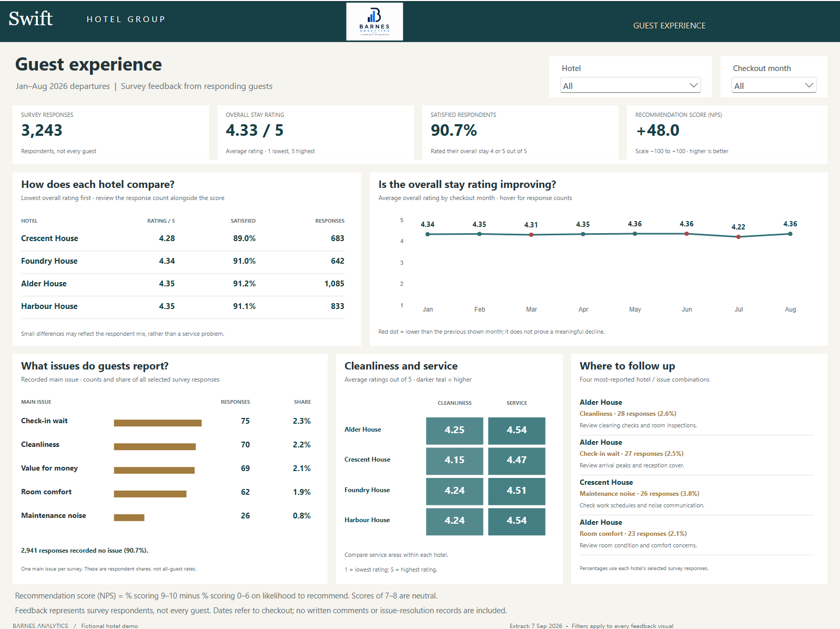Click the hotel table RESPONSES column header
This screenshot has width=840, height=629.
click(330, 221)
